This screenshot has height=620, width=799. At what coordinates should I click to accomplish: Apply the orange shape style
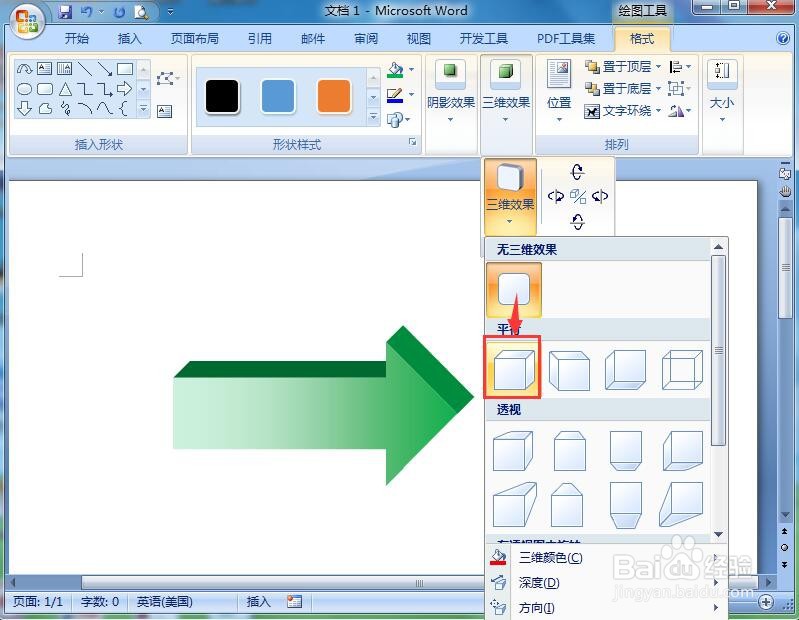pyautogui.click(x=334, y=96)
